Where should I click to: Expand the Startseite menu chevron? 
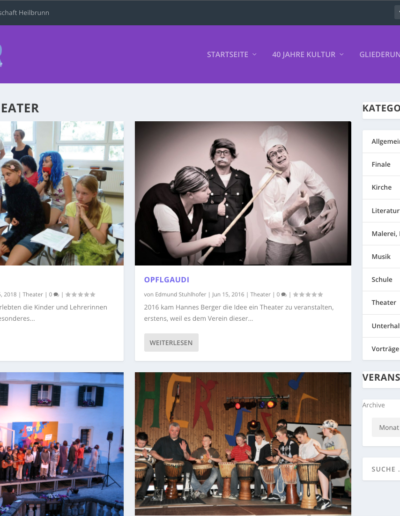click(x=254, y=54)
